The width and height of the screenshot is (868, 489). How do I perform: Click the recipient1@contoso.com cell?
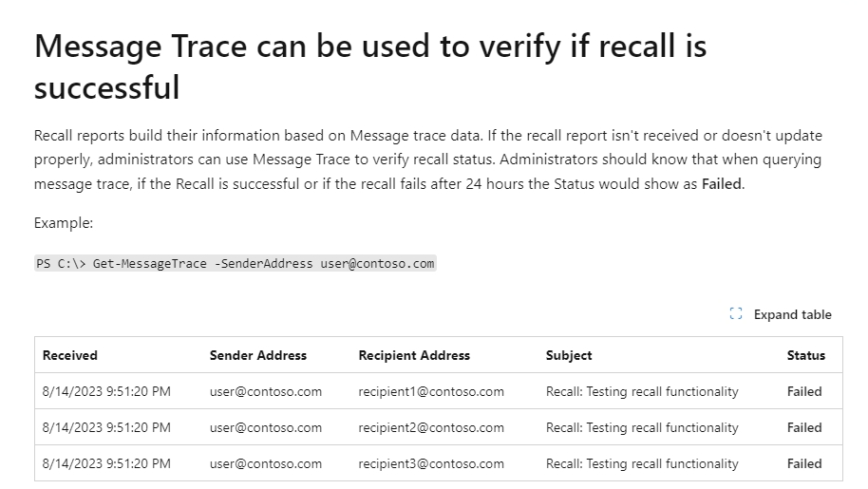pyautogui.click(x=431, y=391)
